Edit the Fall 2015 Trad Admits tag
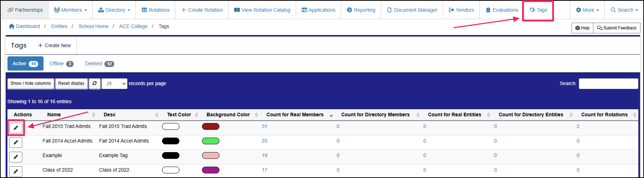 tap(16, 128)
